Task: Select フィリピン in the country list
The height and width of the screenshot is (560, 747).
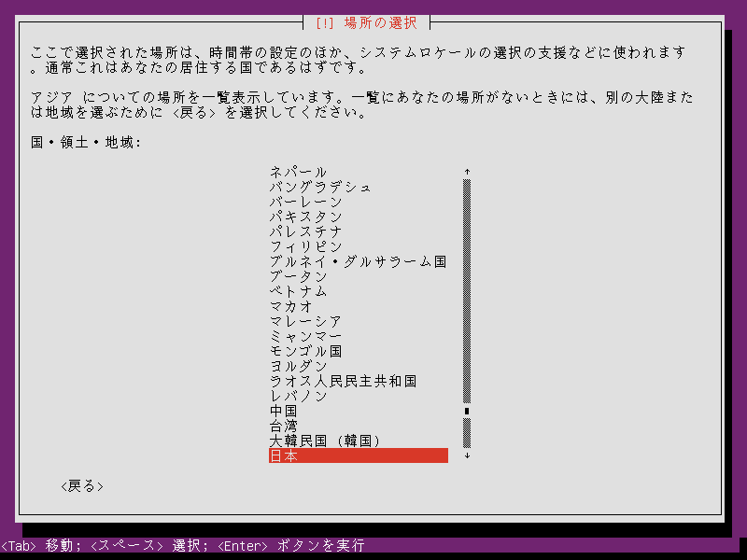Action: click(359, 246)
